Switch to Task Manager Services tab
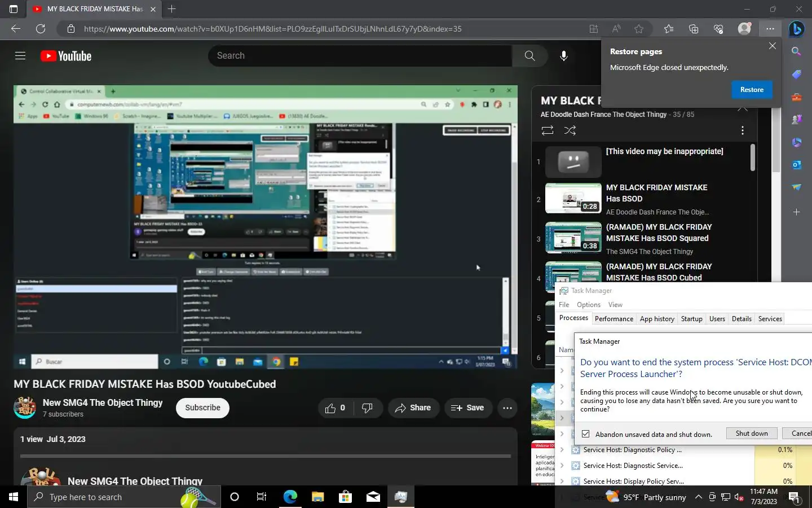Viewport: 812px width, 508px height. coord(770,319)
